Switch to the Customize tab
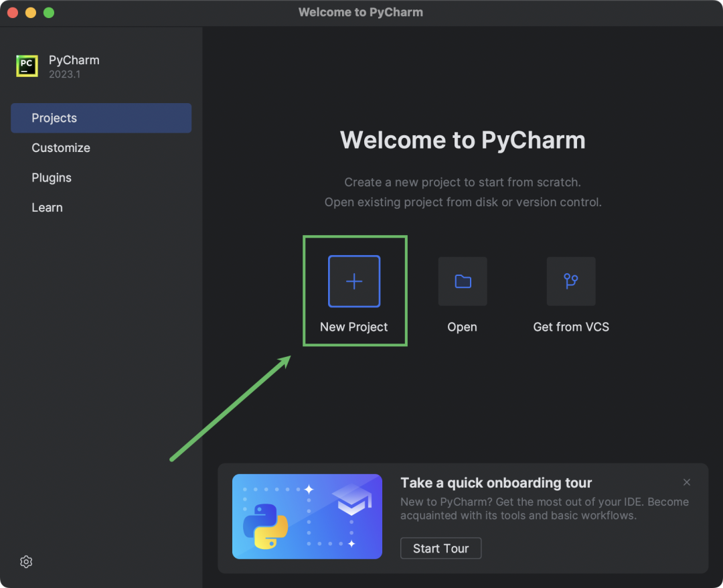The image size is (723, 588). [x=101, y=148]
